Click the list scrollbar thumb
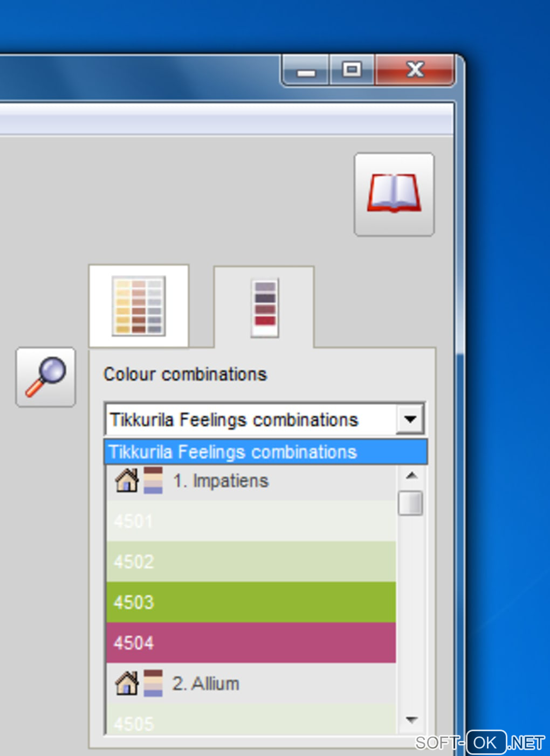The width and height of the screenshot is (550, 756). pyautogui.click(x=410, y=503)
